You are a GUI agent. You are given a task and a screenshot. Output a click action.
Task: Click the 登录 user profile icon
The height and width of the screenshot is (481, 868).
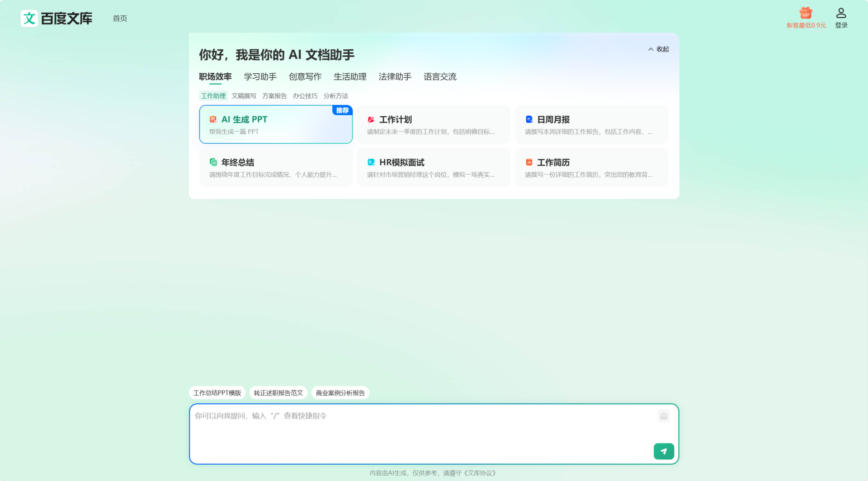click(x=841, y=12)
